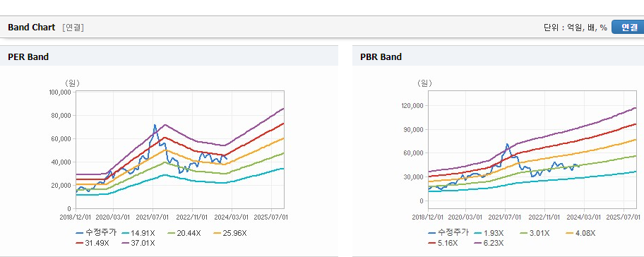Select the PER Band panel title

coord(28,57)
